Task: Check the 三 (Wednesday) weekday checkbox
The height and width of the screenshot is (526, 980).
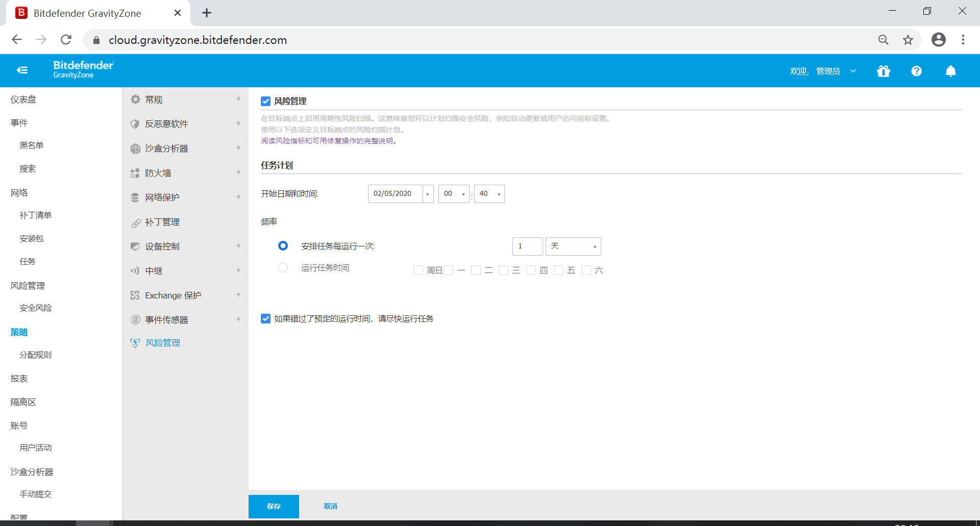Action: point(503,270)
